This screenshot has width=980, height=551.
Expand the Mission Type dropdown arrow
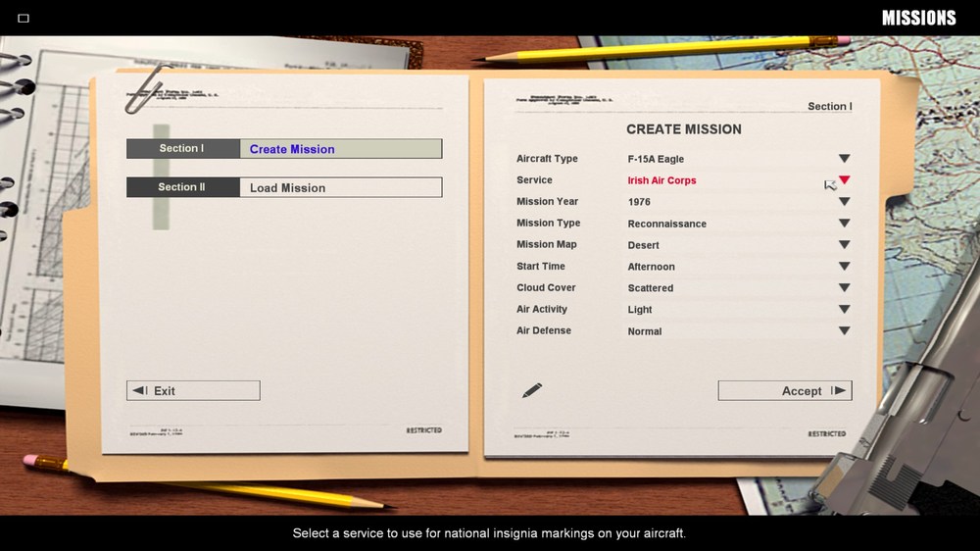pyautogui.click(x=844, y=224)
